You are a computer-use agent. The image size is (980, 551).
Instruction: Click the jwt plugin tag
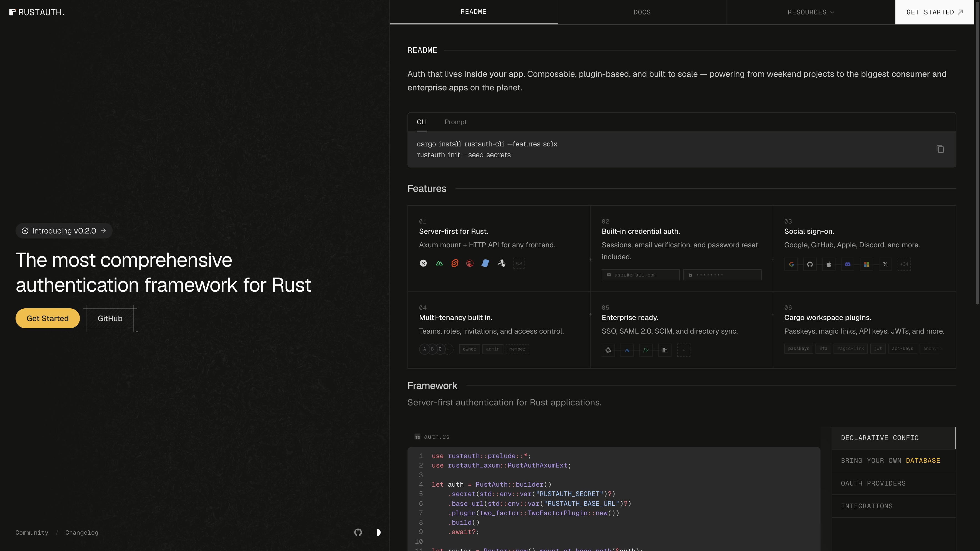coord(878,349)
